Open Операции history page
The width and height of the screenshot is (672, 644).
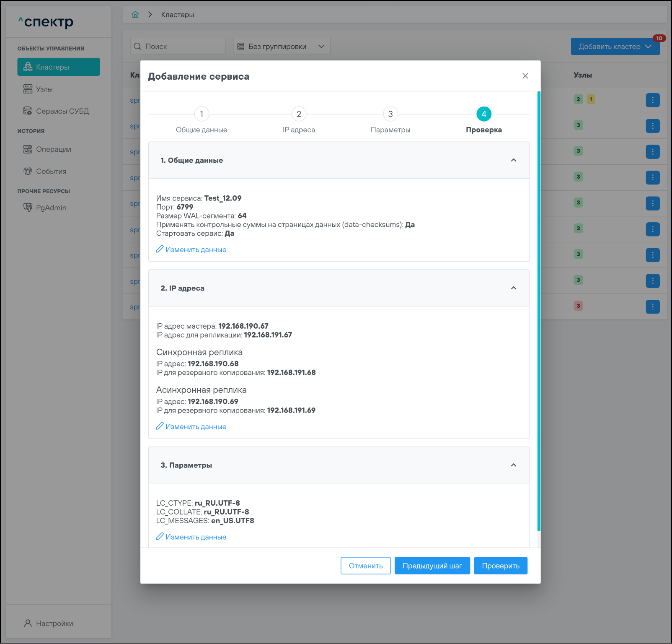(x=53, y=149)
